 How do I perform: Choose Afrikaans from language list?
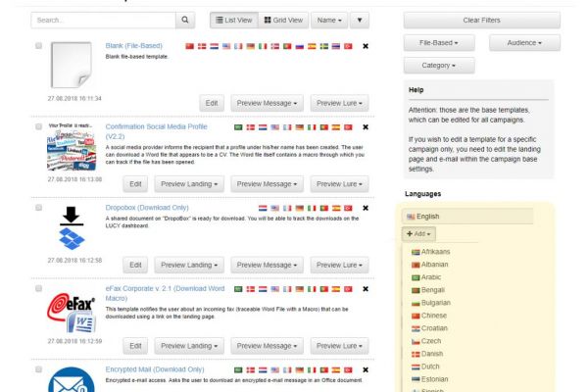tap(430, 252)
